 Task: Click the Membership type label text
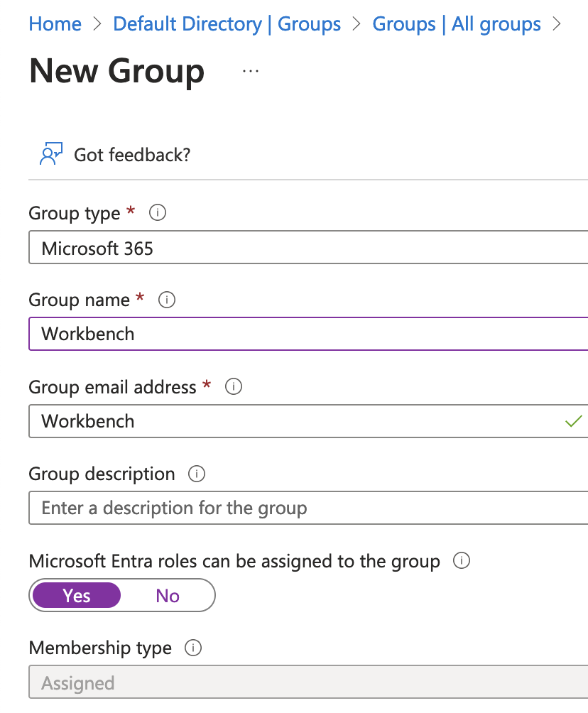point(100,648)
